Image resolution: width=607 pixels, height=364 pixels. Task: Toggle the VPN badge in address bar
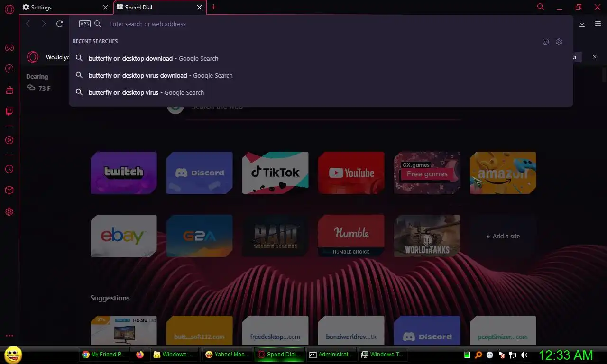tap(85, 24)
